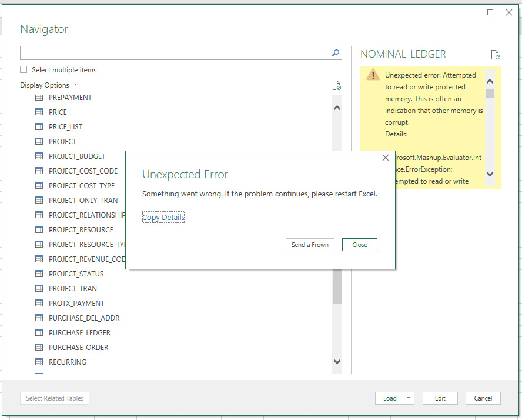Select RECURRING table name
The height and width of the screenshot is (420, 522).
[68, 362]
